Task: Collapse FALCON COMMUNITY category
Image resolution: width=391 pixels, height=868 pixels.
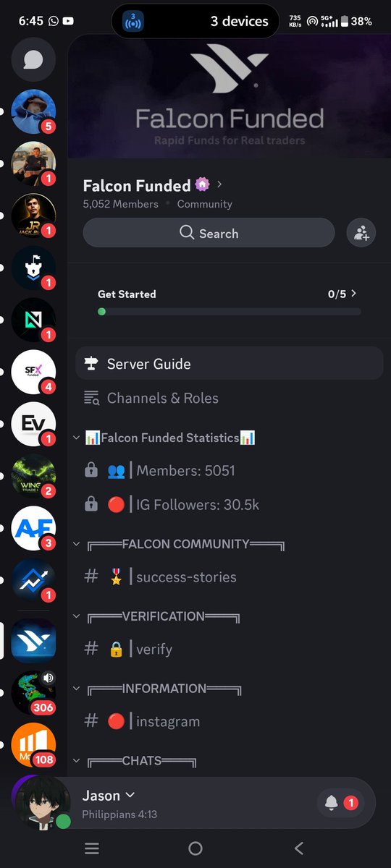Action: pyautogui.click(x=77, y=544)
